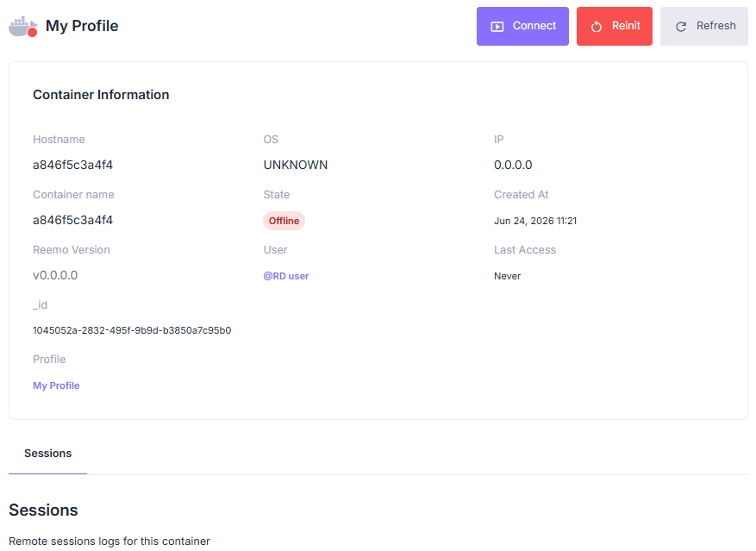Click the Offline state badge

click(284, 221)
